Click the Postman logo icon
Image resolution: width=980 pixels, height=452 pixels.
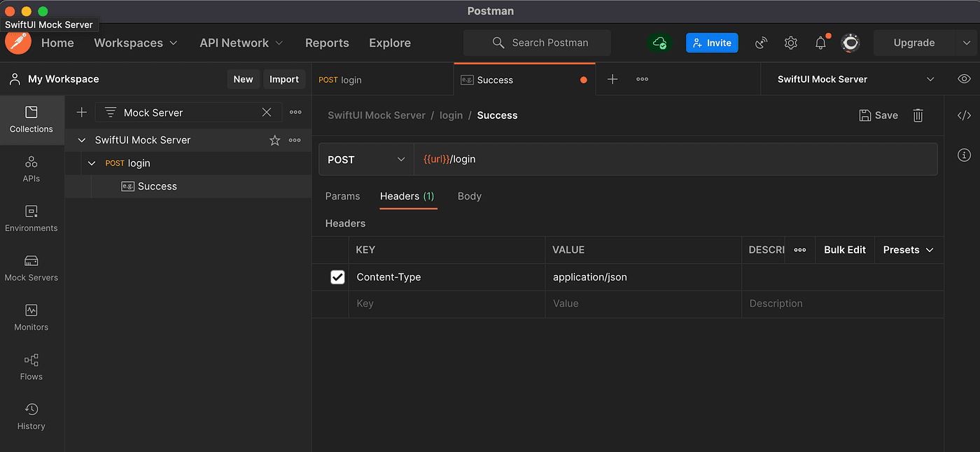[18, 42]
